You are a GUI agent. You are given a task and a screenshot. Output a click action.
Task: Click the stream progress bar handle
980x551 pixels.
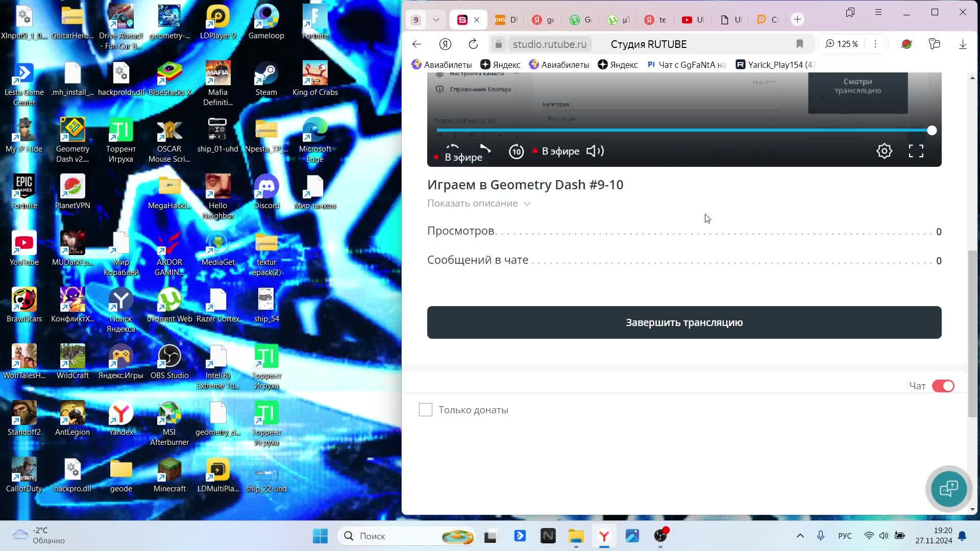pyautogui.click(x=932, y=131)
